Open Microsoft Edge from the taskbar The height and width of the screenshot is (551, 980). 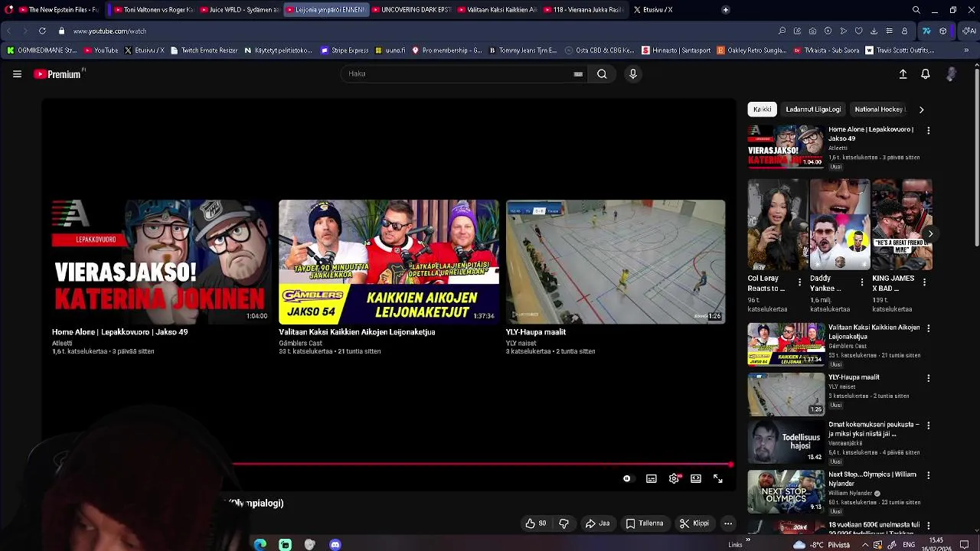[260, 544]
